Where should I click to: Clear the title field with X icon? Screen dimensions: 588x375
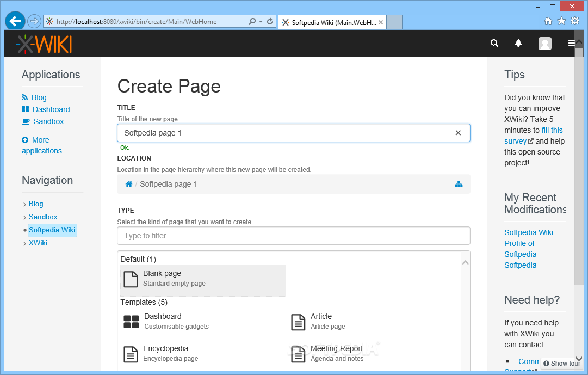click(458, 133)
